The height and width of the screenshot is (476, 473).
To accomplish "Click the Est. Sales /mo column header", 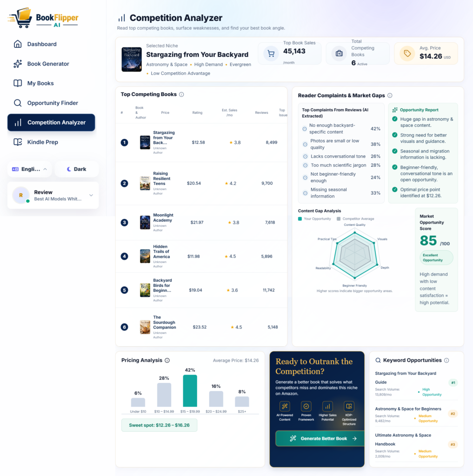I will point(229,112).
